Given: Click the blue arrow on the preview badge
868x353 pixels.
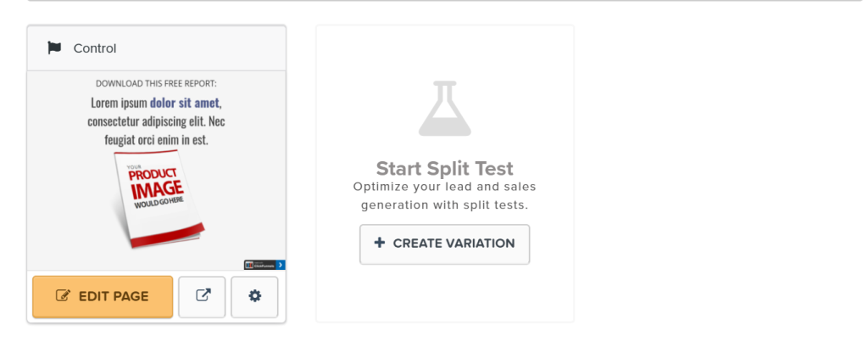Looking at the screenshot, I should coord(281,265).
